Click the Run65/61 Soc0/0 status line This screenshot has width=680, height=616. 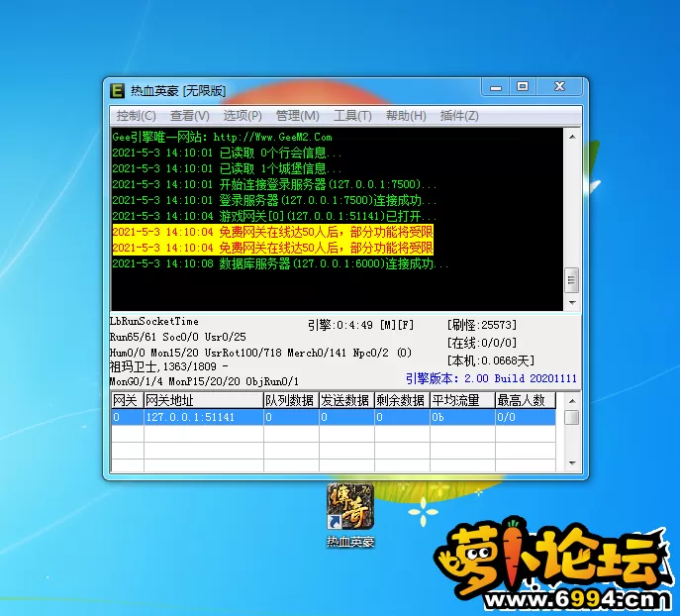point(178,337)
